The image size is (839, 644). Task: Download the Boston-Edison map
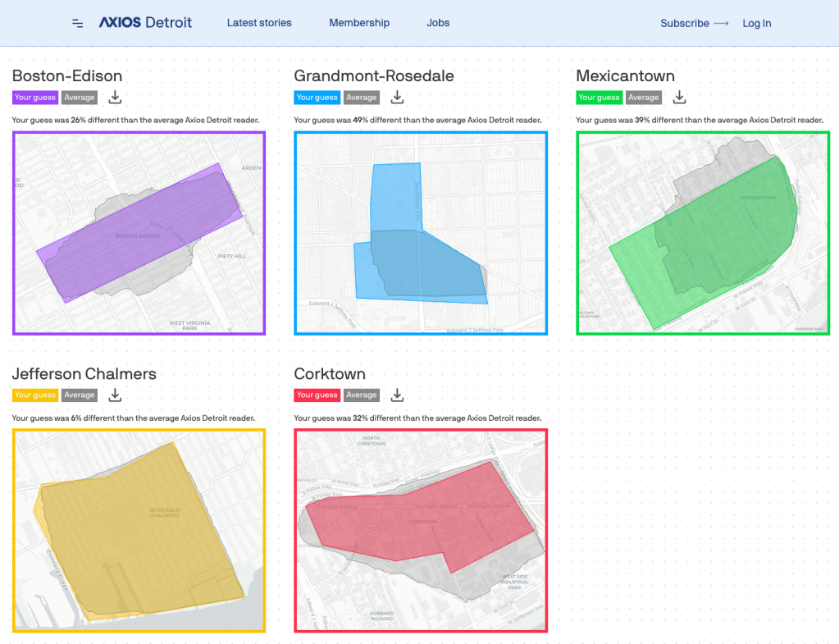pyautogui.click(x=116, y=98)
